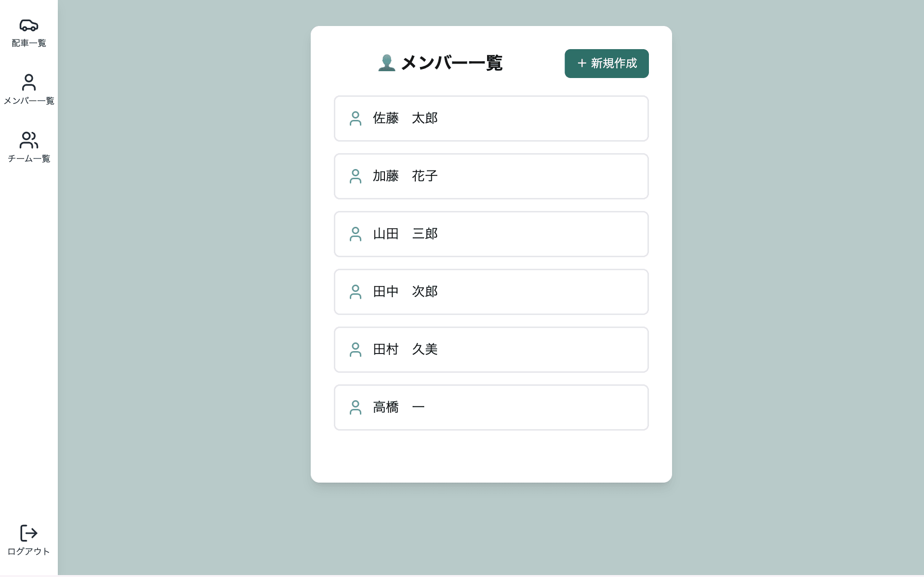Open the 田村 久美 member entry

491,350
